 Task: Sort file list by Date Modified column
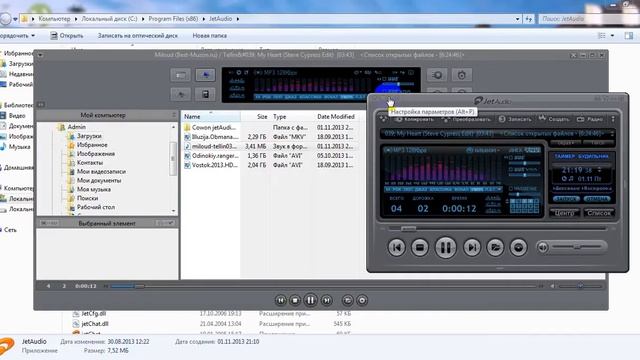337,116
